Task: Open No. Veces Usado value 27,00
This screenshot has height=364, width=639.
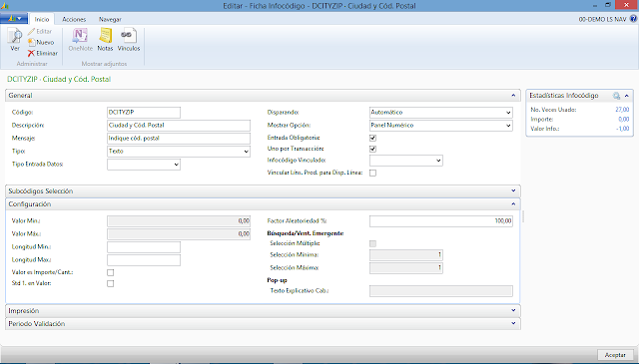Action: pyautogui.click(x=622, y=110)
